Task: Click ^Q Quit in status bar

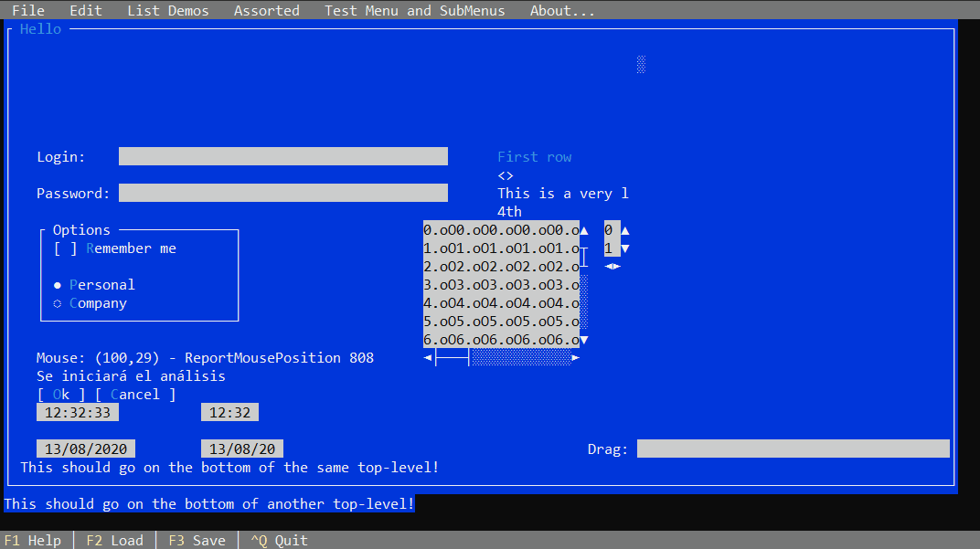Action: coord(279,540)
